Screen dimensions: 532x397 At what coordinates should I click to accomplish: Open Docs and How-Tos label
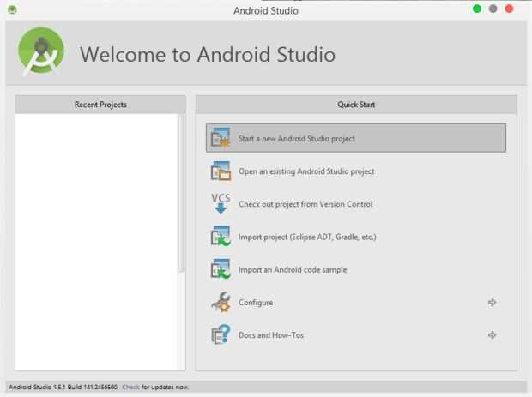click(271, 335)
